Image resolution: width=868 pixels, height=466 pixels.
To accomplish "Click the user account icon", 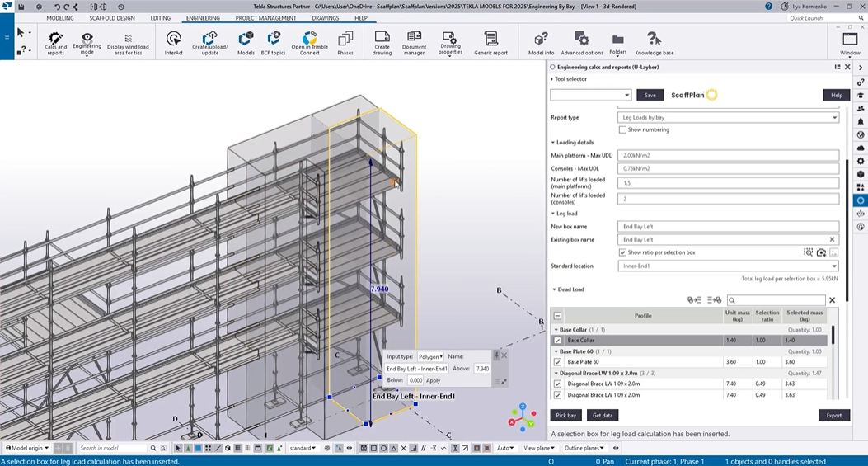I will click(785, 7).
